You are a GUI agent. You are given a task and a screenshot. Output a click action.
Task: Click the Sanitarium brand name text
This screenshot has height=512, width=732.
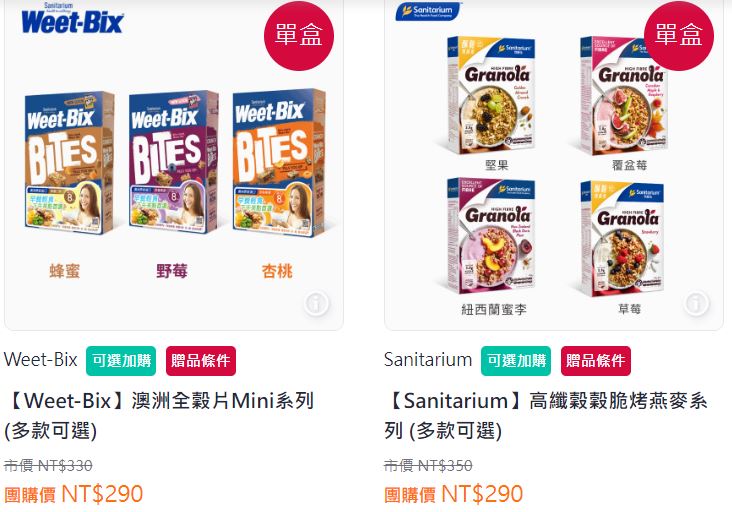(428, 360)
